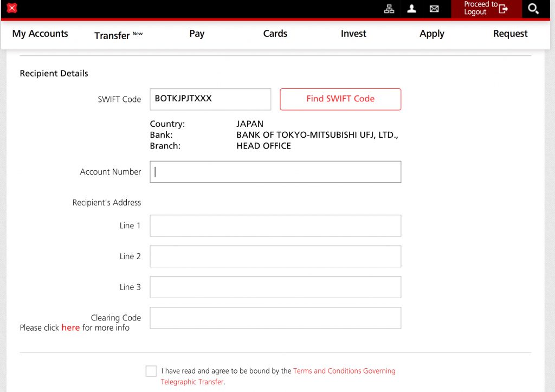Image resolution: width=555 pixels, height=392 pixels.
Task: Focus the Account Number field
Action: click(x=275, y=172)
